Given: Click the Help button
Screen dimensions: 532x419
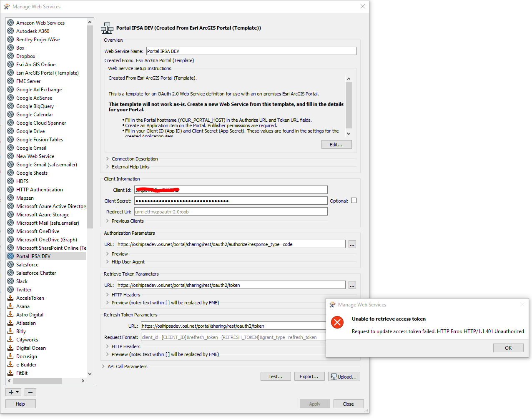Looking at the screenshot, I should click(20, 404).
